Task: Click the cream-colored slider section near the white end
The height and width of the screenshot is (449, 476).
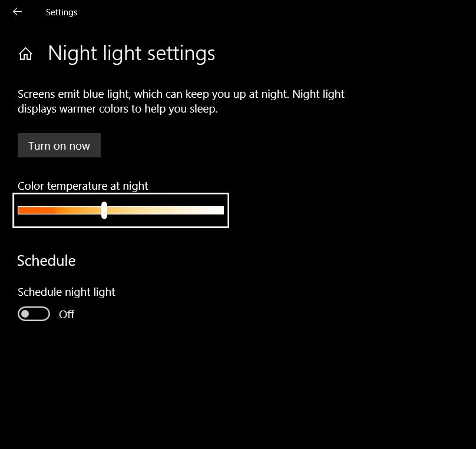Action: point(194,210)
